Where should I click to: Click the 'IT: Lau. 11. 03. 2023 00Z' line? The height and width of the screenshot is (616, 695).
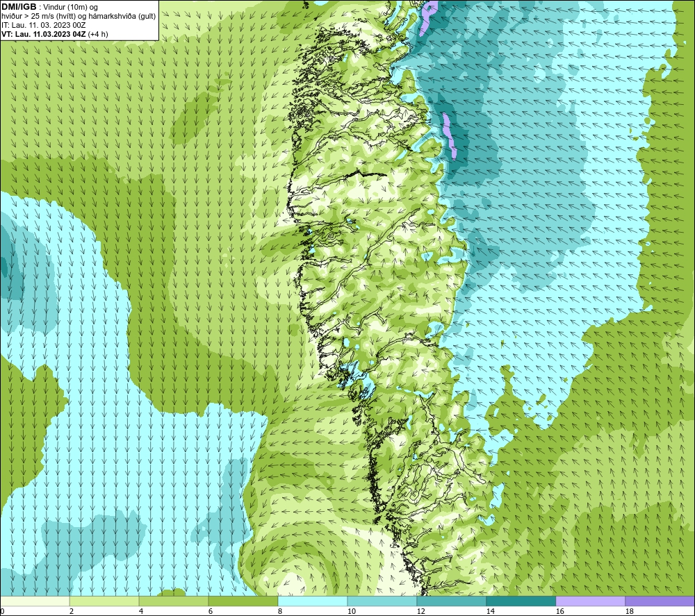tap(43, 25)
